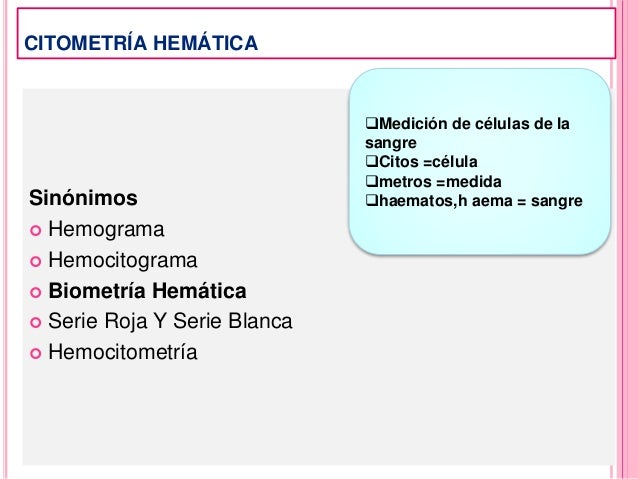Click the Serie Roja Y Serie Blanca text
Viewport: 638px width, 479px height.
click(170, 321)
